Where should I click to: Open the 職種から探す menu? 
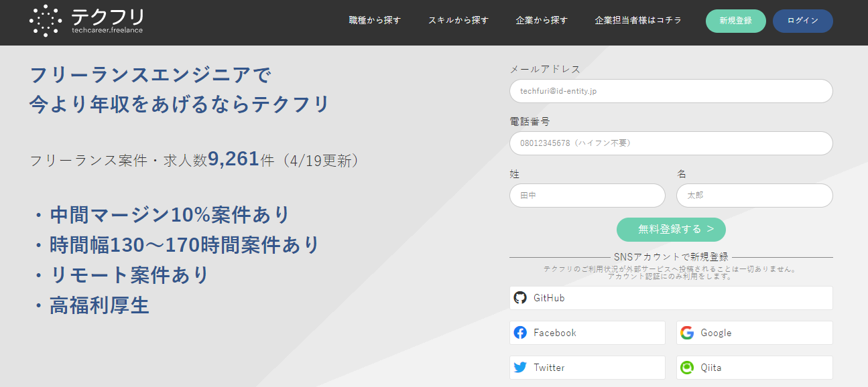tap(375, 20)
